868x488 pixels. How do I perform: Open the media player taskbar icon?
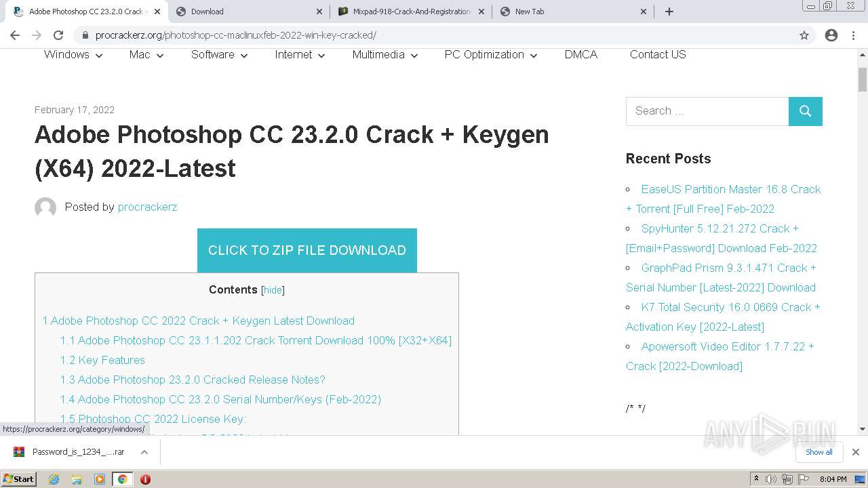coord(100,479)
